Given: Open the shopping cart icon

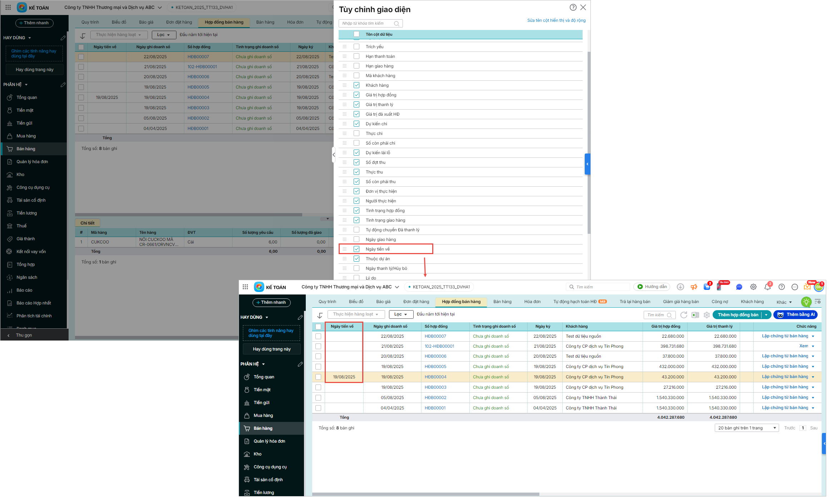Looking at the screenshot, I should pyautogui.click(x=707, y=287).
